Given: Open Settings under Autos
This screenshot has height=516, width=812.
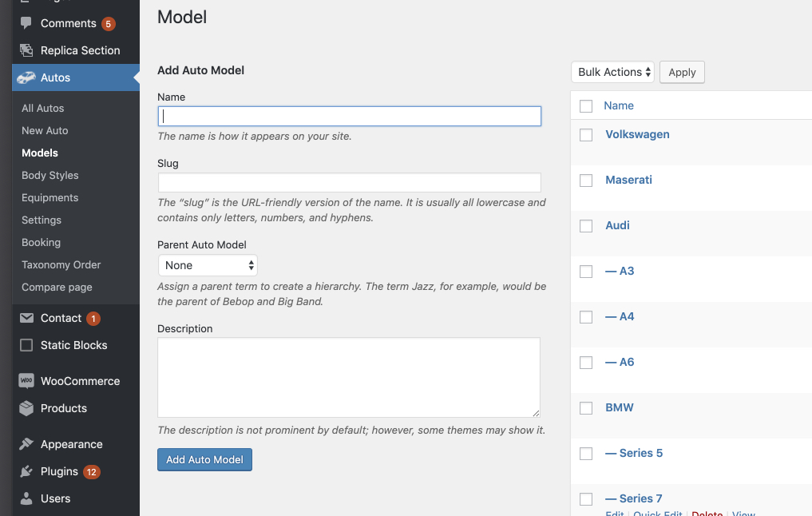Looking at the screenshot, I should click(42, 220).
